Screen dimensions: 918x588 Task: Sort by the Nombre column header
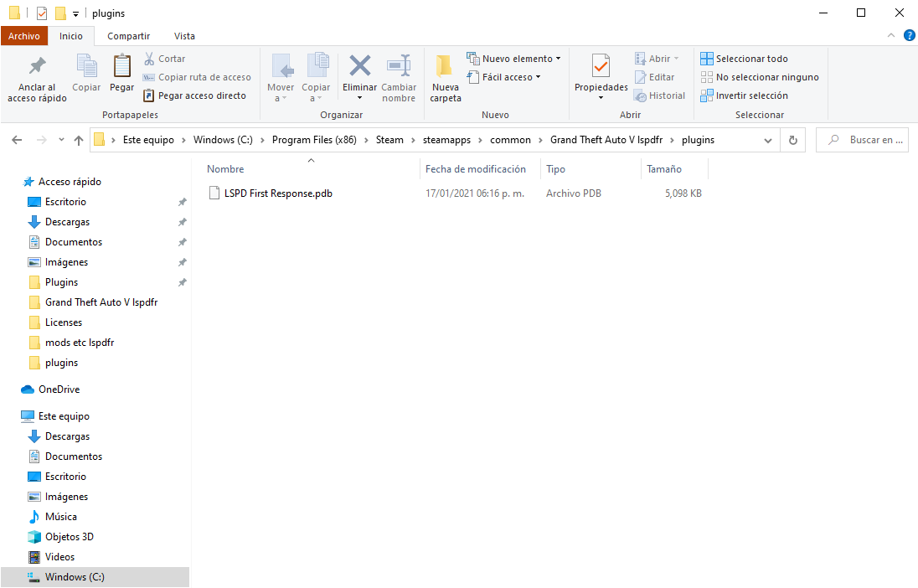coord(225,169)
